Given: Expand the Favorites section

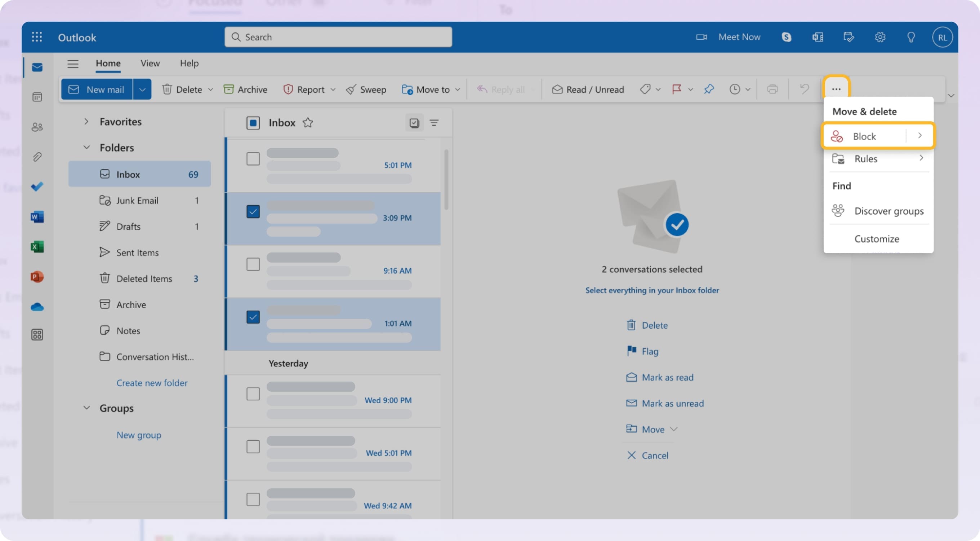Looking at the screenshot, I should (86, 121).
